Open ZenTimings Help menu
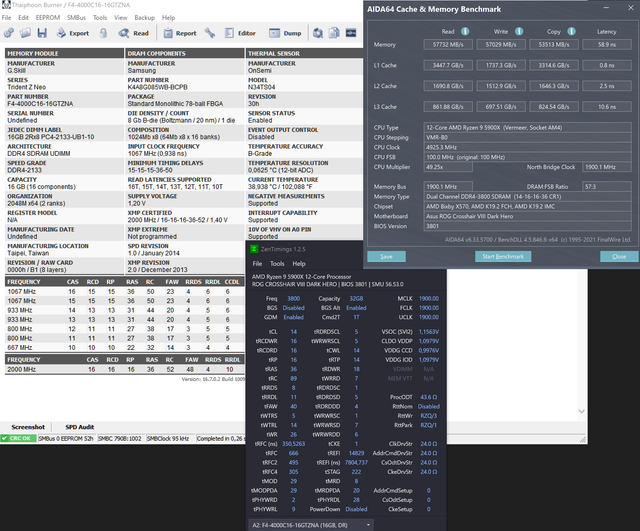Screen dimensions: 640x531 [x=299, y=264]
